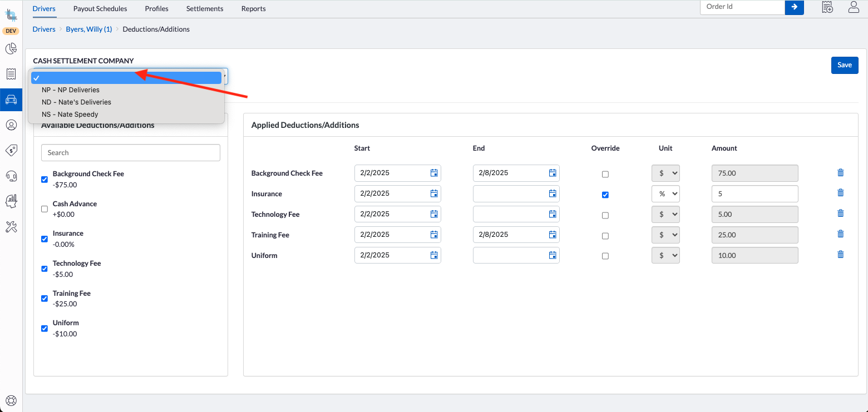Enable override for Background Check Fee
The height and width of the screenshot is (412, 868).
(605, 175)
